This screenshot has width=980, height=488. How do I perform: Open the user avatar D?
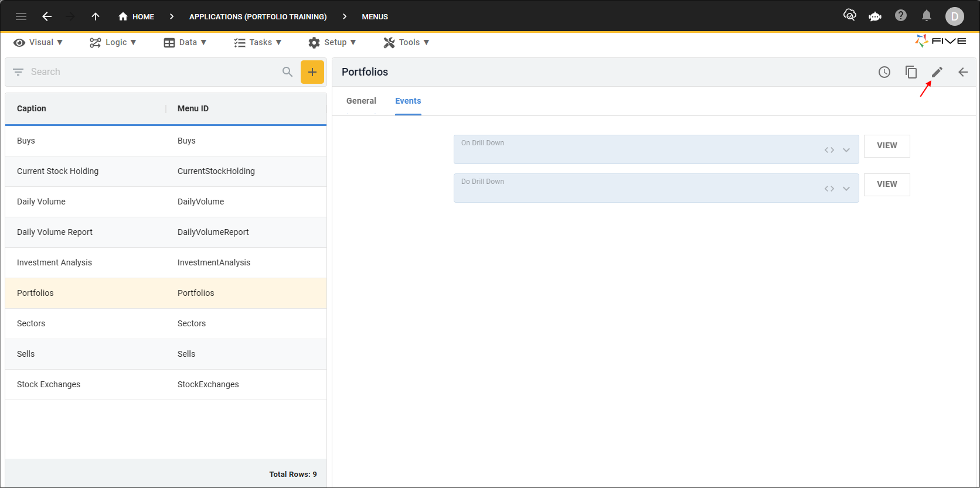coord(955,16)
